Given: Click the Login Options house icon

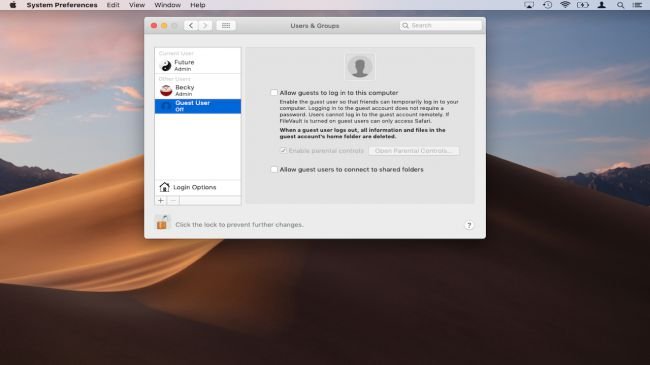Looking at the screenshot, I should [x=164, y=187].
